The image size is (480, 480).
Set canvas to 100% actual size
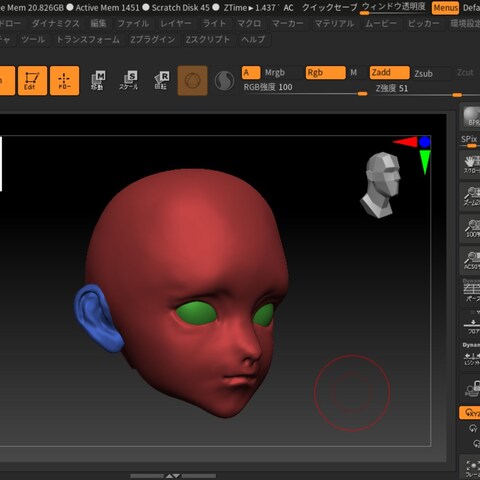tap(471, 229)
